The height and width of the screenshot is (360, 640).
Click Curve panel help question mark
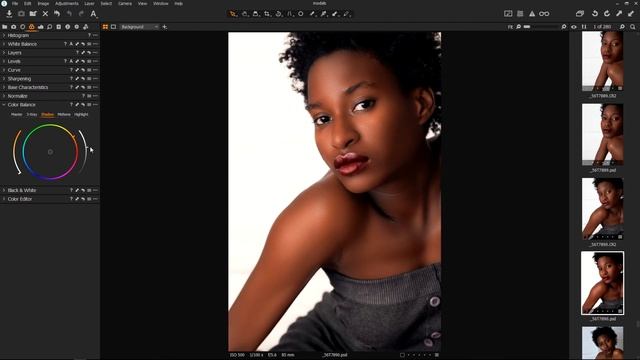(71, 70)
